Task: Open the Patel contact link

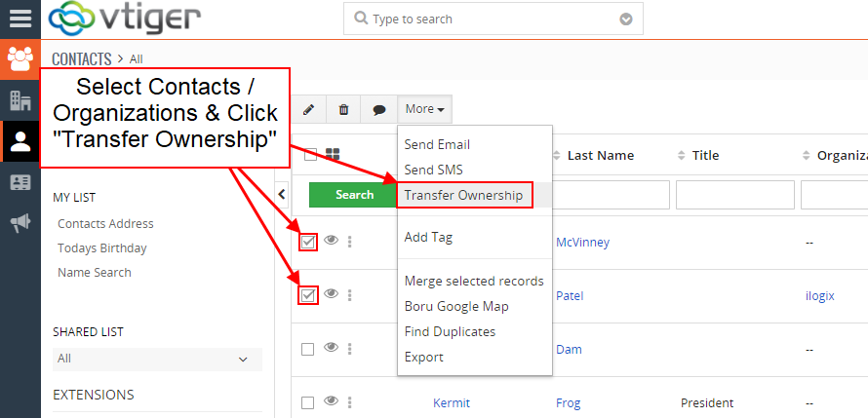Action: 570,296
